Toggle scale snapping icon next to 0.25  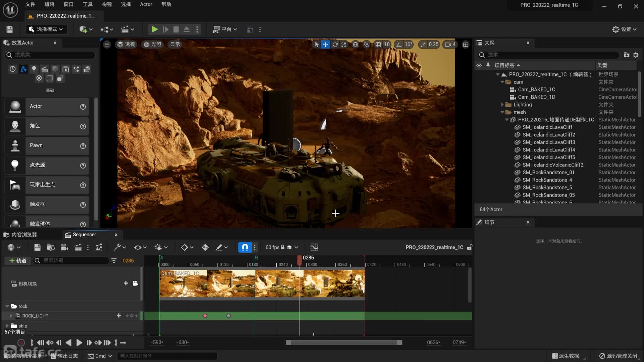(423, 44)
